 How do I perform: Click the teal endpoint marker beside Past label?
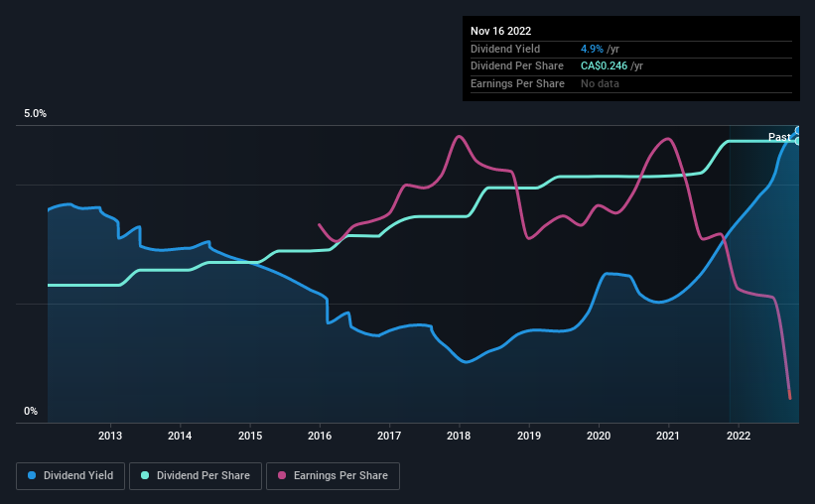[x=798, y=141]
